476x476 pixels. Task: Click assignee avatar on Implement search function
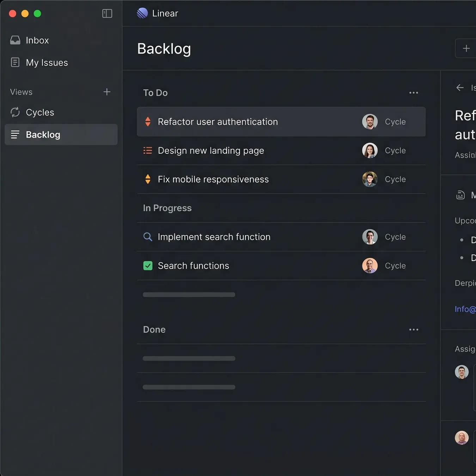click(370, 237)
